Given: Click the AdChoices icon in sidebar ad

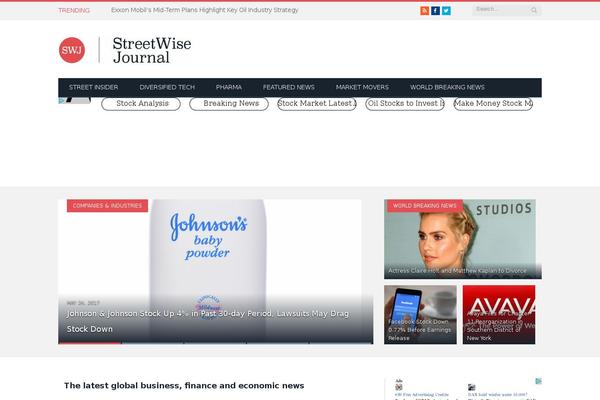Looking at the screenshot, I should 538,381.
